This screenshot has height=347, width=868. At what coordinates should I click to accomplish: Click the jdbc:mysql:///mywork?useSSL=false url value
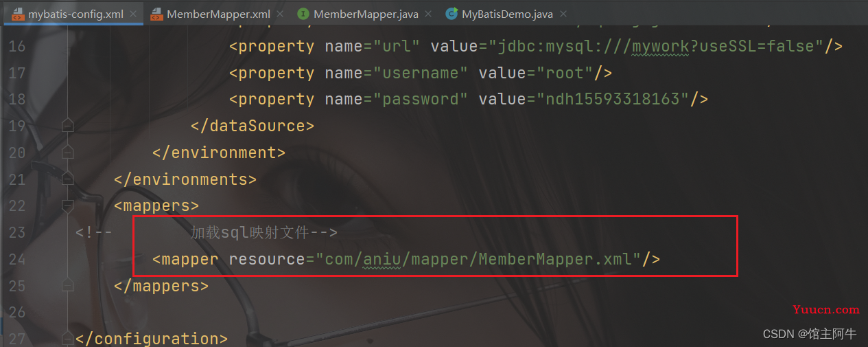[x=655, y=46]
